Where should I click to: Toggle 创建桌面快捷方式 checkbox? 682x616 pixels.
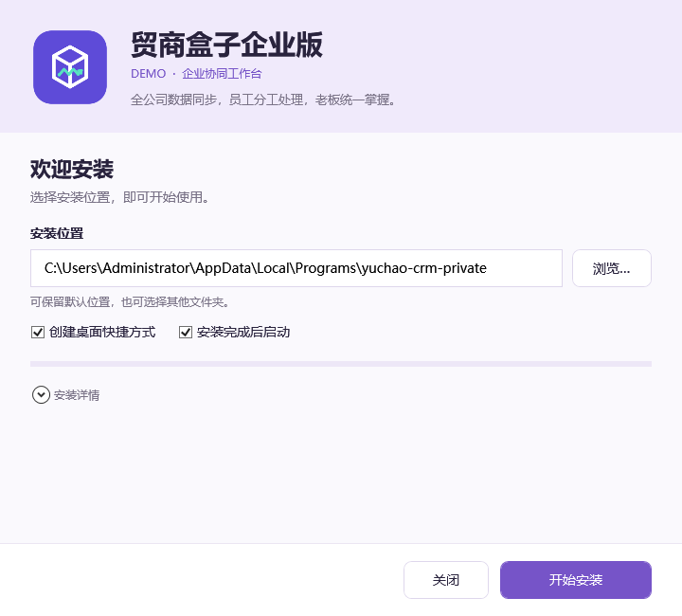38,333
